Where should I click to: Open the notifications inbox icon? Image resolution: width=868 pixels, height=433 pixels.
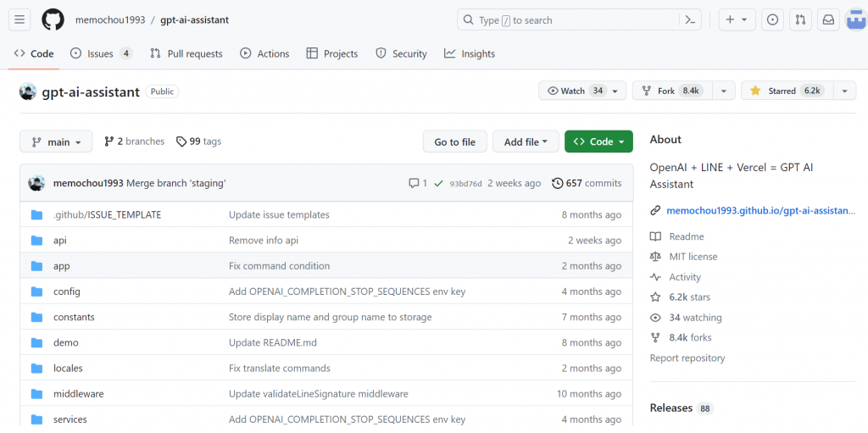[829, 20]
